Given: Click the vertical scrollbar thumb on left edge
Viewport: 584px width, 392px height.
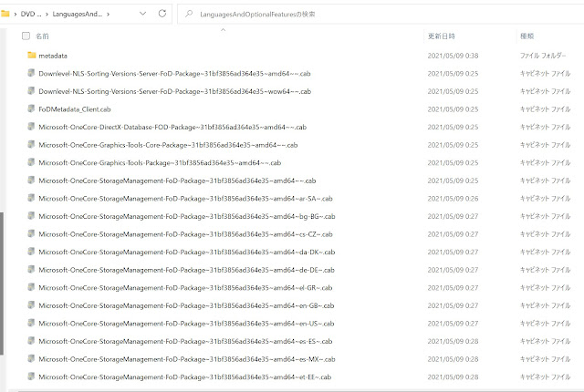Looking at the screenshot, I should click(2, 284).
